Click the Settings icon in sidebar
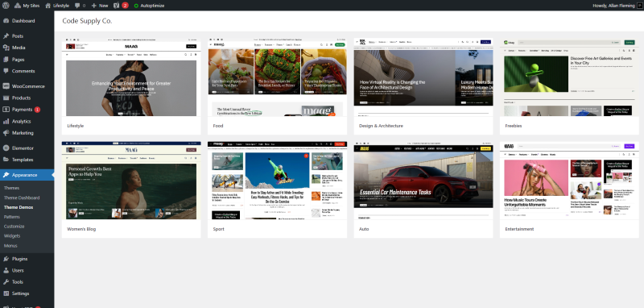 [x=6, y=293]
